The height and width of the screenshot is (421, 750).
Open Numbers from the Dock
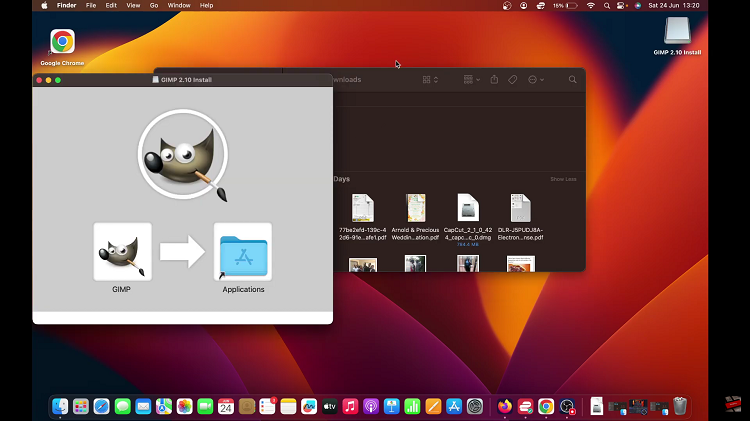pyautogui.click(x=412, y=407)
